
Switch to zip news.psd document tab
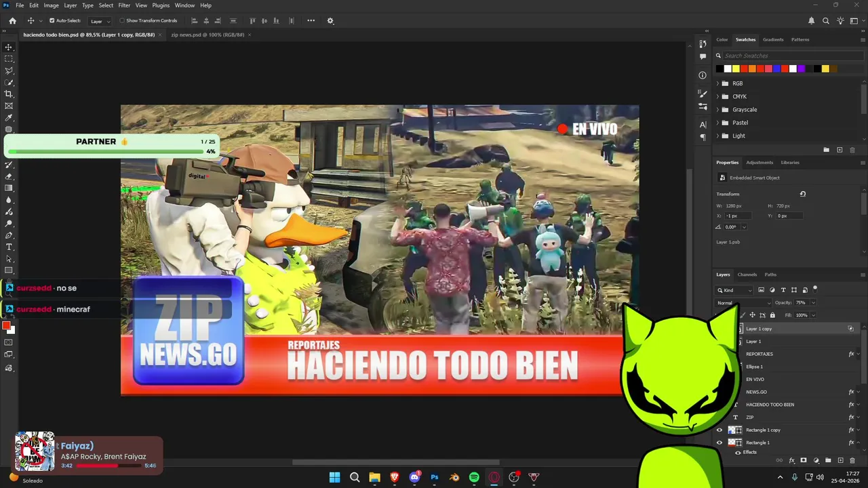pyautogui.click(x=208, y=35)
